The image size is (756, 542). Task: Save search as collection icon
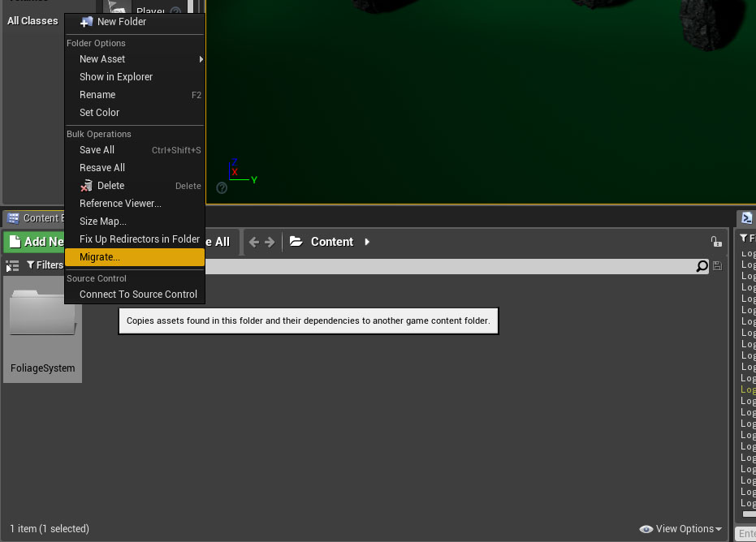tap(717, 266)
